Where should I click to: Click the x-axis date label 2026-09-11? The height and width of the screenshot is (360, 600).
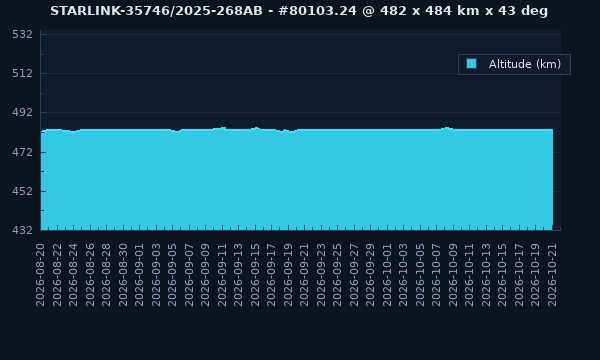click(x=222, y=275)
